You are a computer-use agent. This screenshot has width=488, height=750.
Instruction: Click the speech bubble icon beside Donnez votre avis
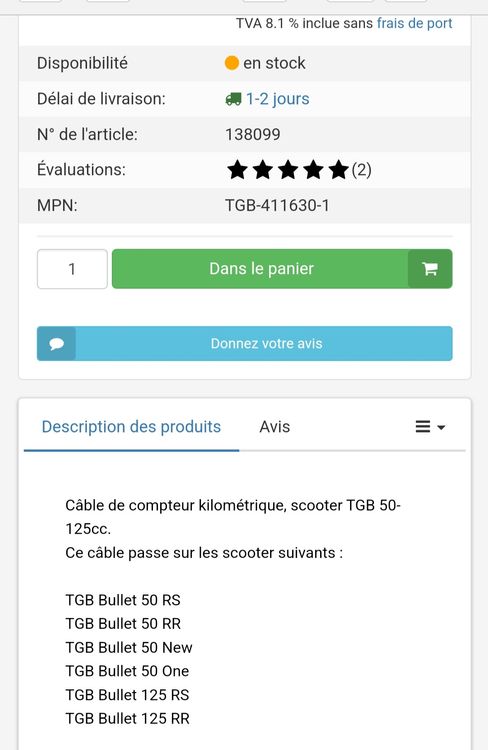click(x=56, y=344)
